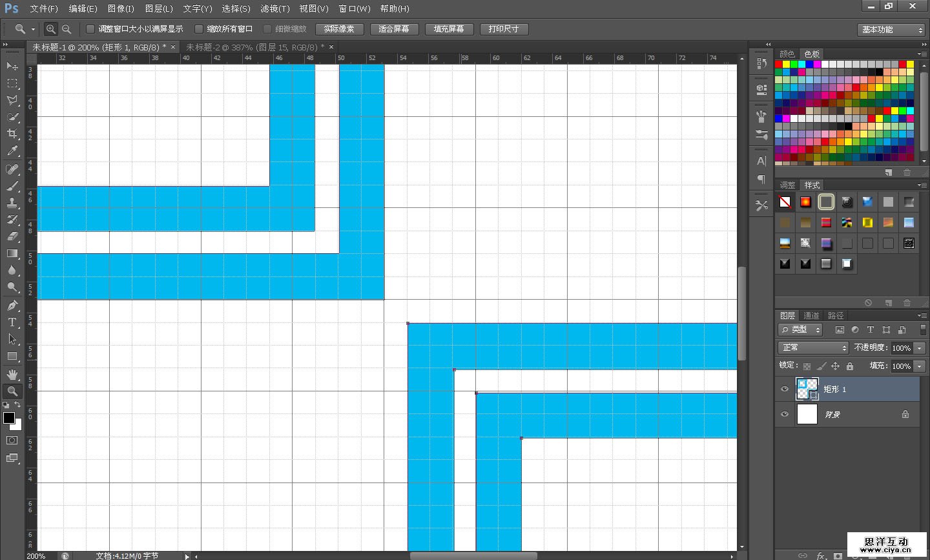Select the Gradient tool
Image resolution: width=930 pixels, height=560 pixels.
[12, 253]
